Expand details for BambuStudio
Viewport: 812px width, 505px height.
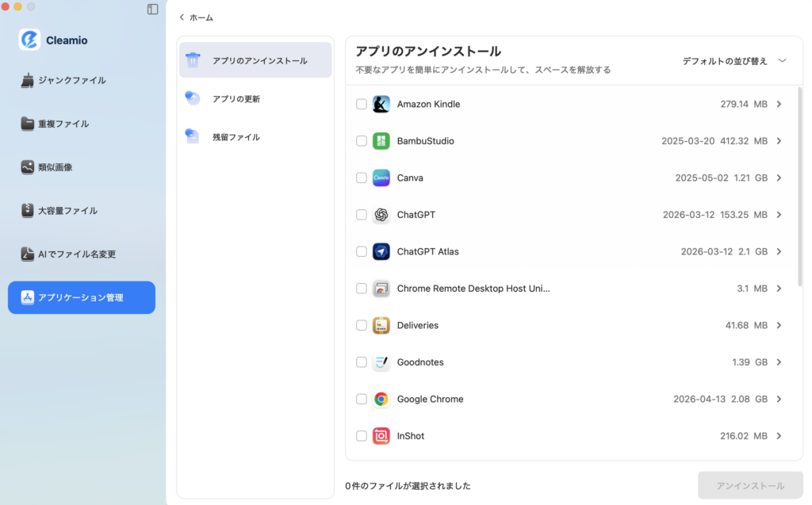(778, 140)
